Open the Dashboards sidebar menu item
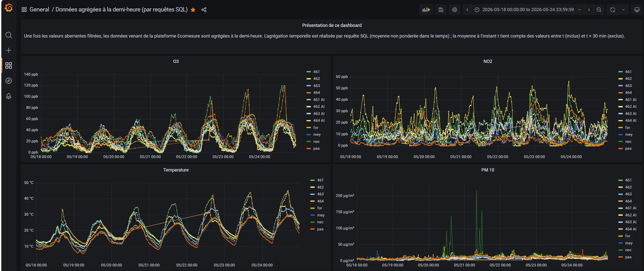 tap(9, 65)
